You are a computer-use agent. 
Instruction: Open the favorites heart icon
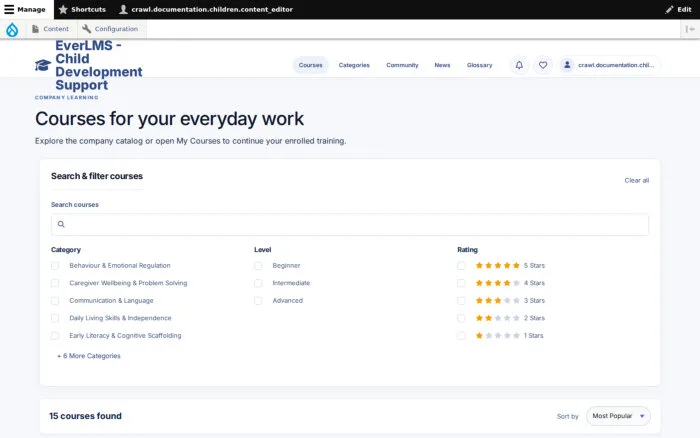coord(543,65)
